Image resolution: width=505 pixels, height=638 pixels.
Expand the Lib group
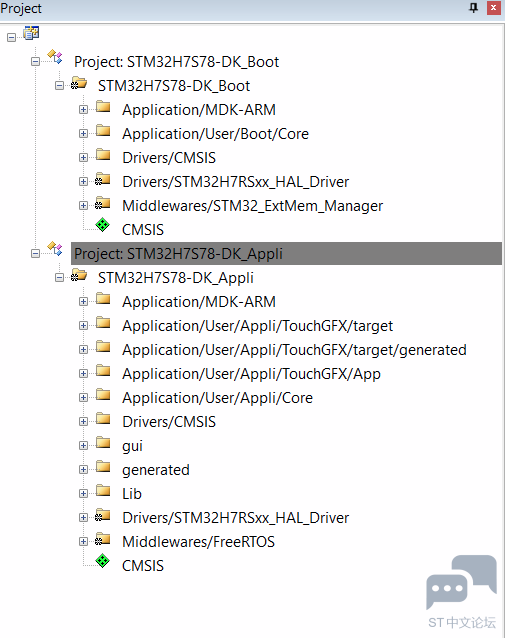click(x=83, y=494)
